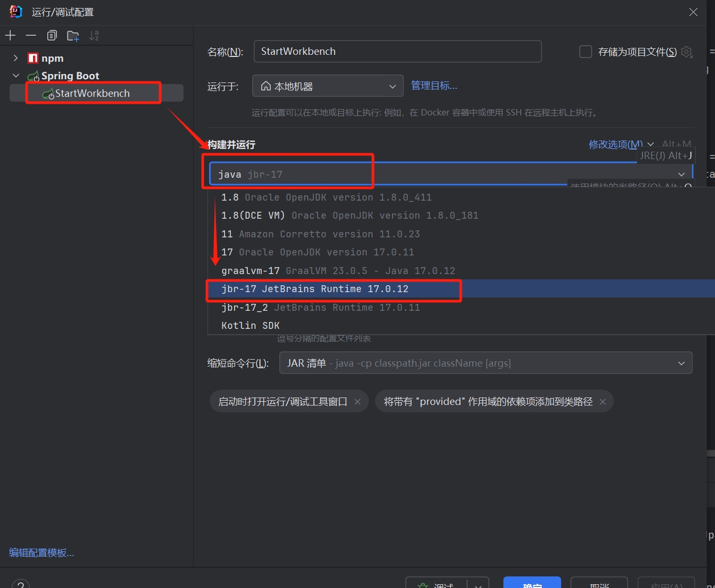Sort configurations alphabetically
This screenshot has width=715, height=588.
tap(94, 36)
